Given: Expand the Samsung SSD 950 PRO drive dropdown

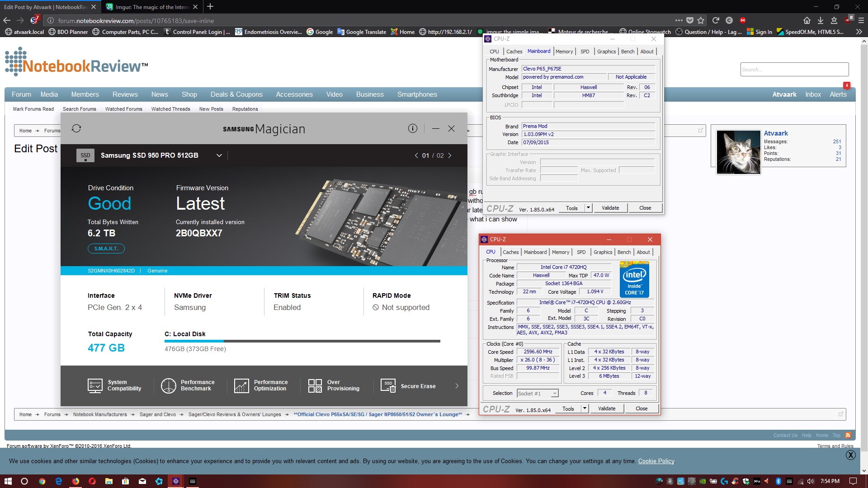Looking at the screenshot, I should coord(219,155).
